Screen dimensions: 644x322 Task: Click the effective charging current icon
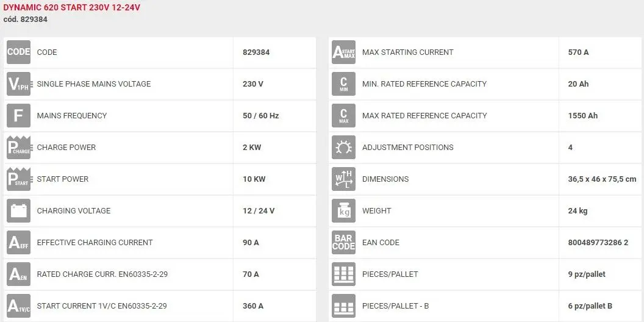tap(18, 242)
